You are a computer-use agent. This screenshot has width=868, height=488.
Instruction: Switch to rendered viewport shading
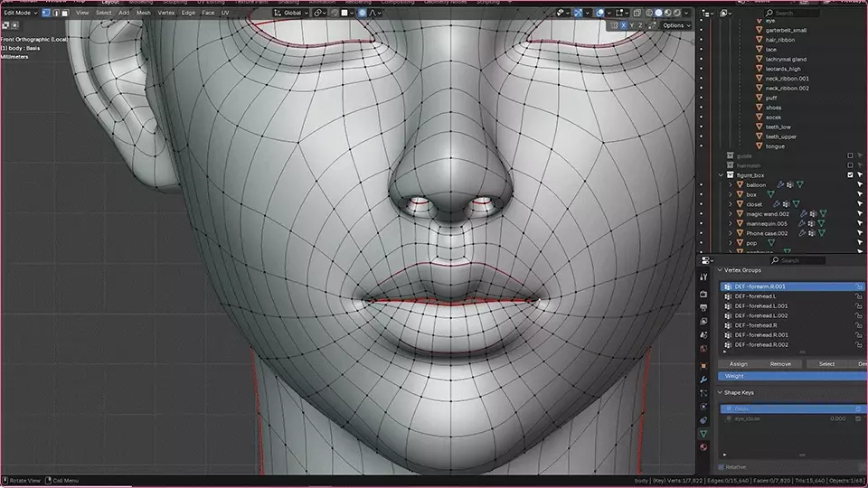pyautogui.click(x=677, y=13)
